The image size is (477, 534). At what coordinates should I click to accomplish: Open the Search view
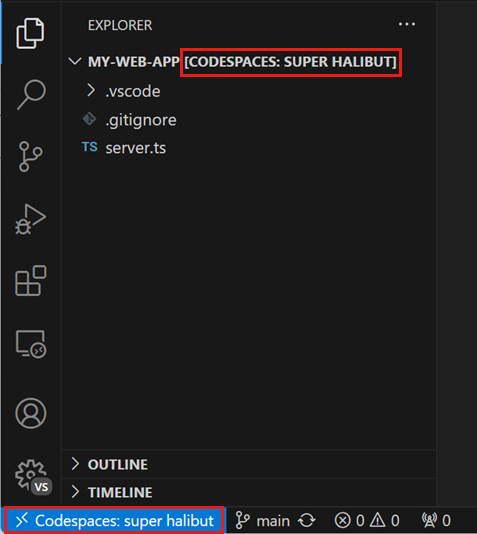pyautogui.click(x=31, y=95)
